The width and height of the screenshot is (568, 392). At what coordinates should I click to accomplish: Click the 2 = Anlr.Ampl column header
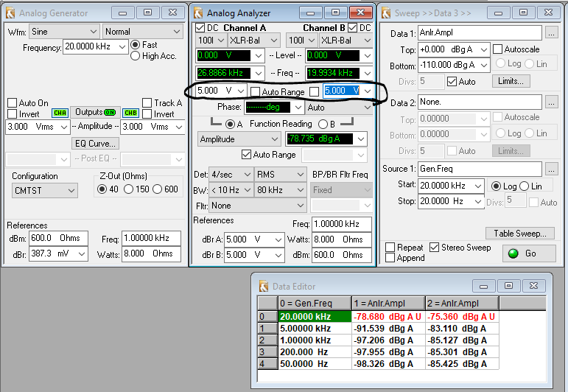pyautogui.click(x=462, y=304)
